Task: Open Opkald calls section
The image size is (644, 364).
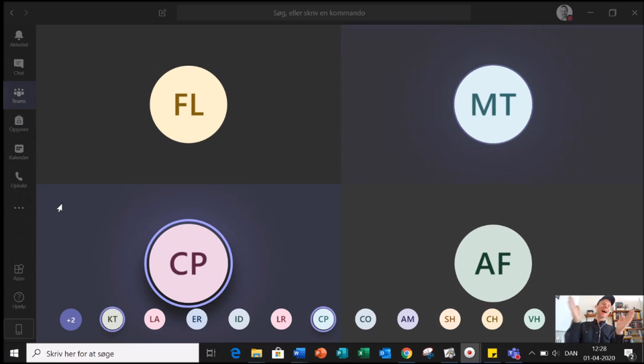Action: pyautogui.click(x=19, y=179)
